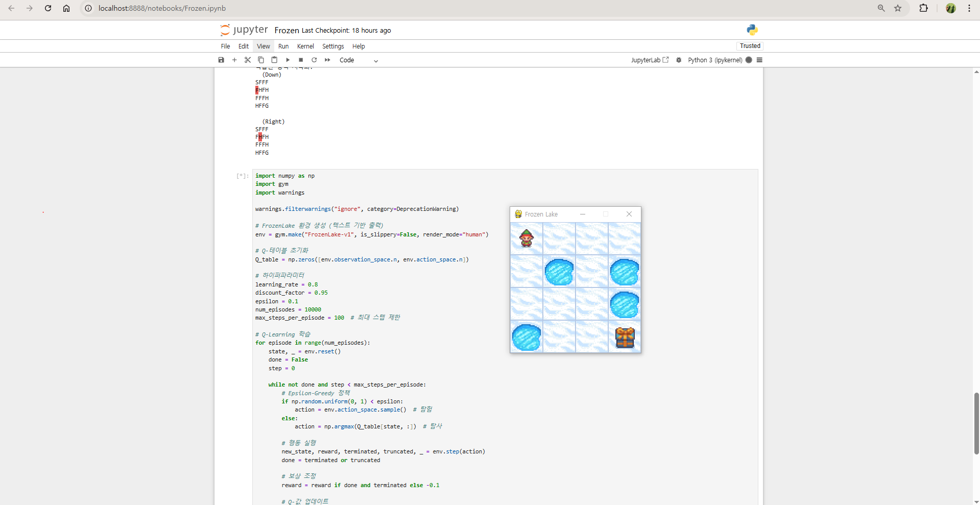Screen dimensions: 980x505
Task: Click the Python logo in the notebook header
Action: [x=752, y=30]
